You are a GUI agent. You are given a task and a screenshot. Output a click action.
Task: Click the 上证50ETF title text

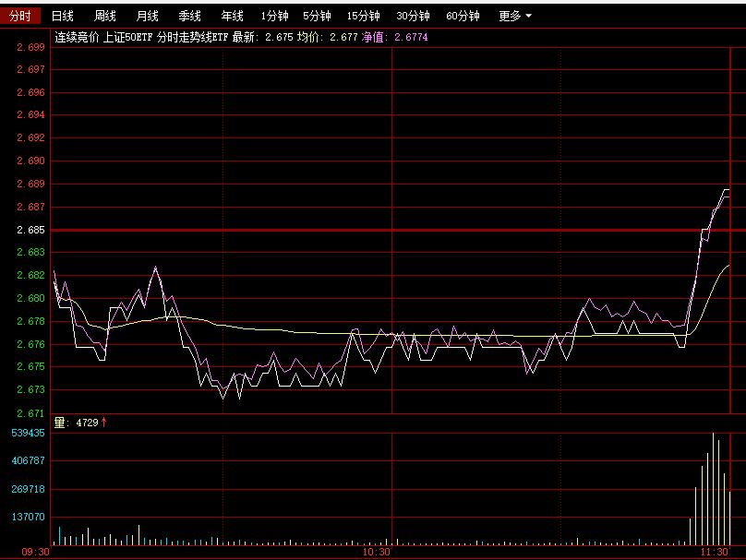127,37
